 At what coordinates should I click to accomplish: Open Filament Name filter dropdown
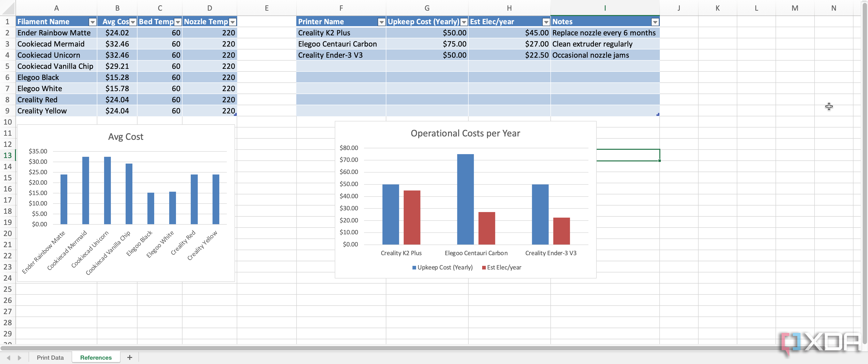92,22
